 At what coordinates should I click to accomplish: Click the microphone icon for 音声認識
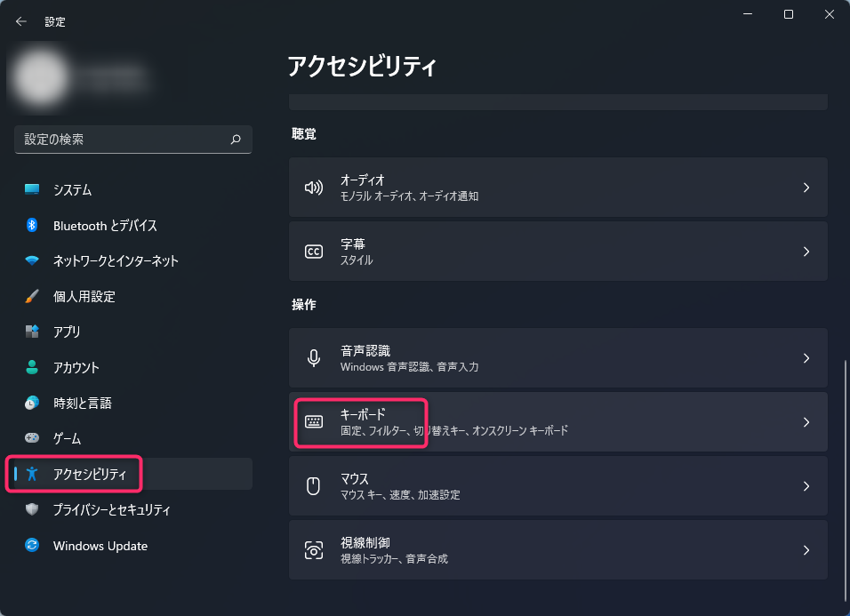pos(314,358)
